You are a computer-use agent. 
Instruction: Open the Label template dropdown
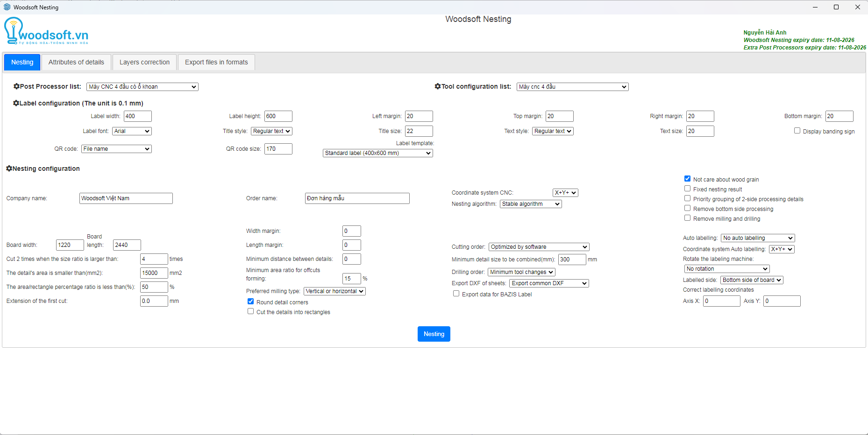[377, 153]
